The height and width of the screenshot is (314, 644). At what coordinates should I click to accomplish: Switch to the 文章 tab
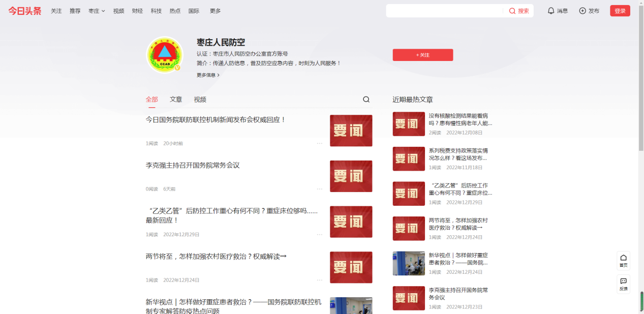pos(176,100)
